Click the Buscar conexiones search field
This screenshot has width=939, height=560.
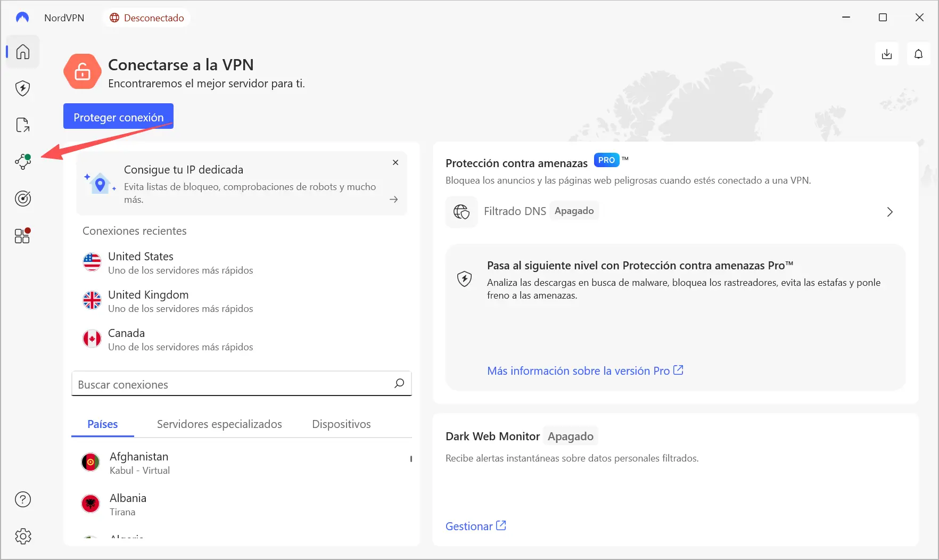232,384
